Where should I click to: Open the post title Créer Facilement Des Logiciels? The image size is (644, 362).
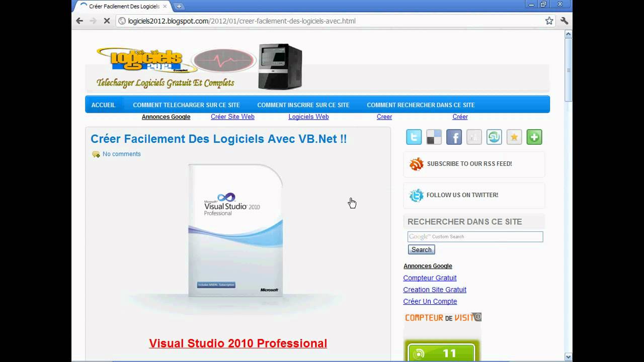[x=218, y=139]
